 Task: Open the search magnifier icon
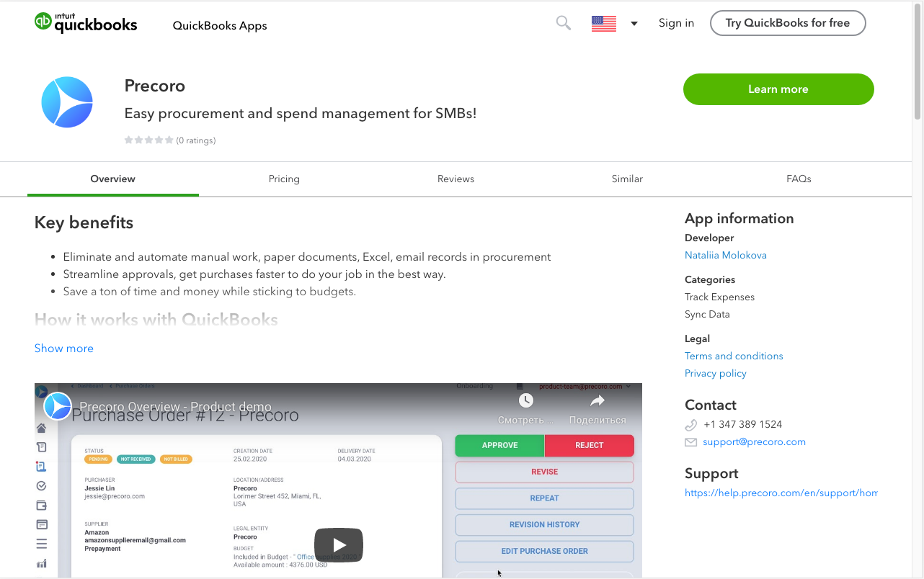(x=564, y=23)
